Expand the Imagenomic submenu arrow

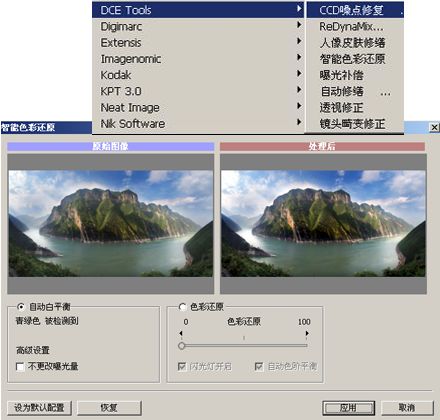[x=299, y=57]
